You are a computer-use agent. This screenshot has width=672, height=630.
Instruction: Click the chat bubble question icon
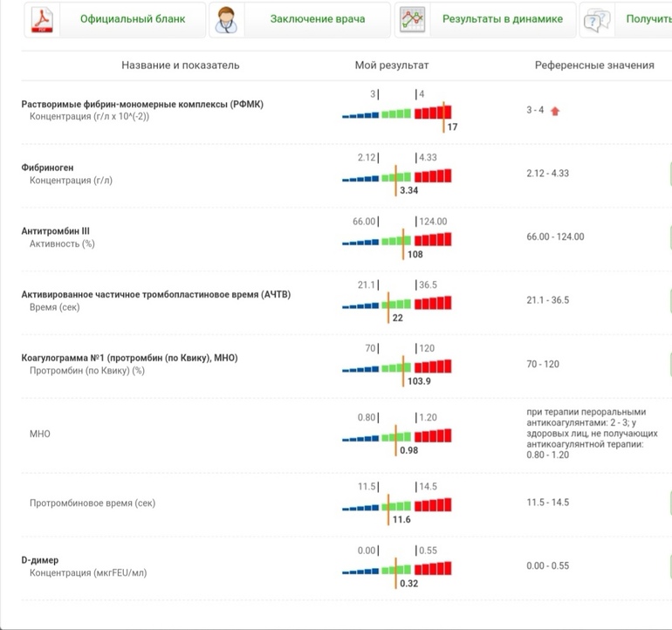[x=596, y=20]
